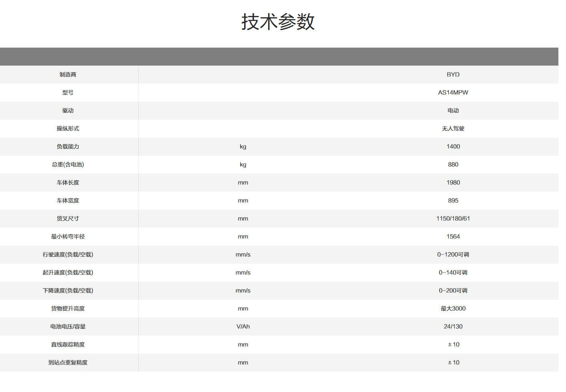Click the 无人驾驶 operation value
Image resolution: width=566 pixels, height=392 pixels.
click(x=453, y=128)
